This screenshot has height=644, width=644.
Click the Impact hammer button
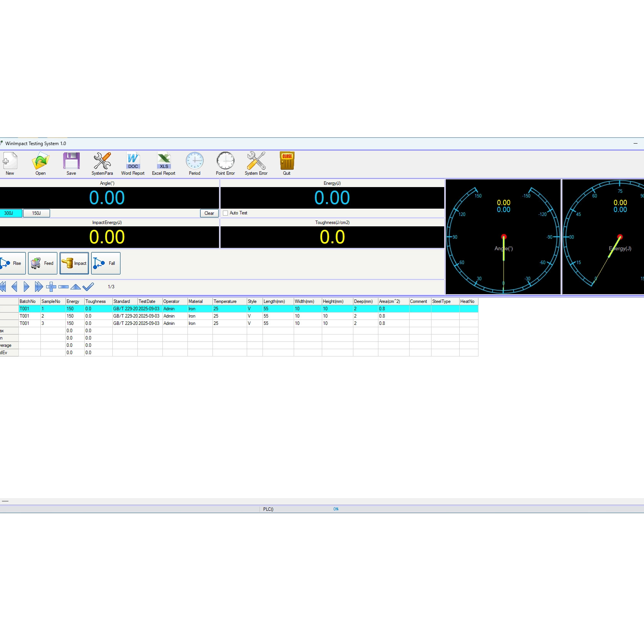[74, 263]
